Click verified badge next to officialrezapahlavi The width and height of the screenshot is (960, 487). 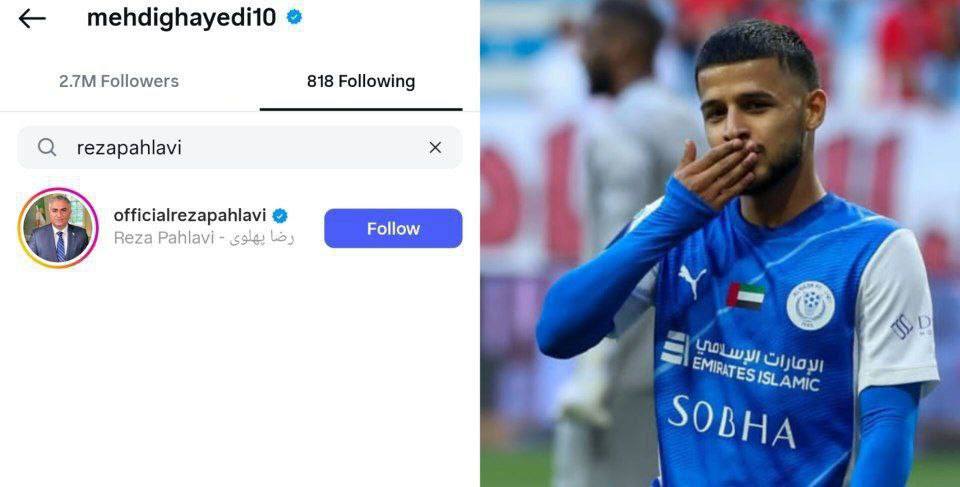280,216
